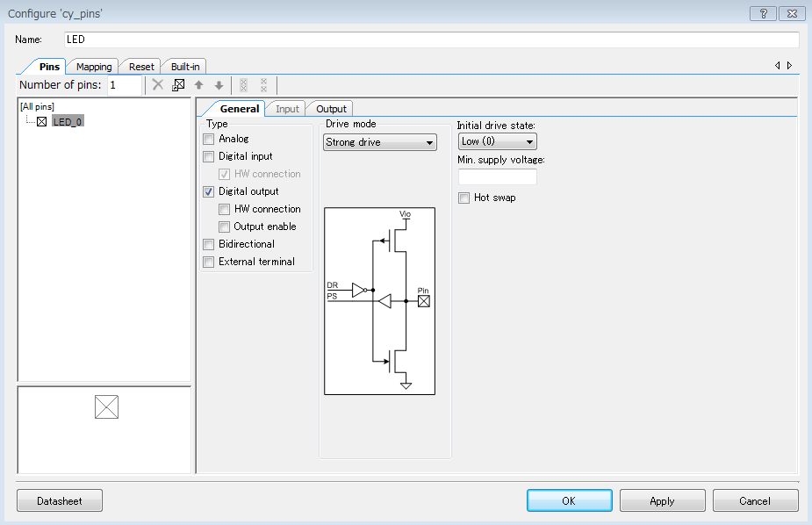Click the Cancel button

755,500
